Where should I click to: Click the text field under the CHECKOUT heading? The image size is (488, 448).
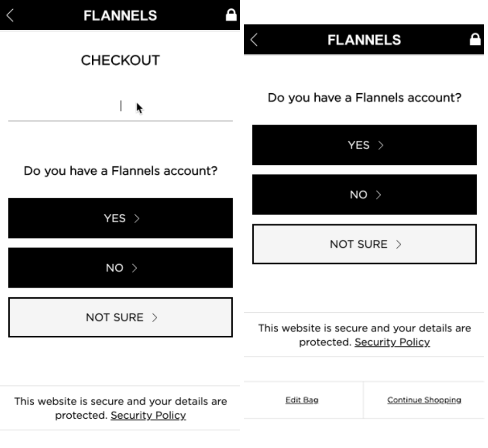coord(121,107)
